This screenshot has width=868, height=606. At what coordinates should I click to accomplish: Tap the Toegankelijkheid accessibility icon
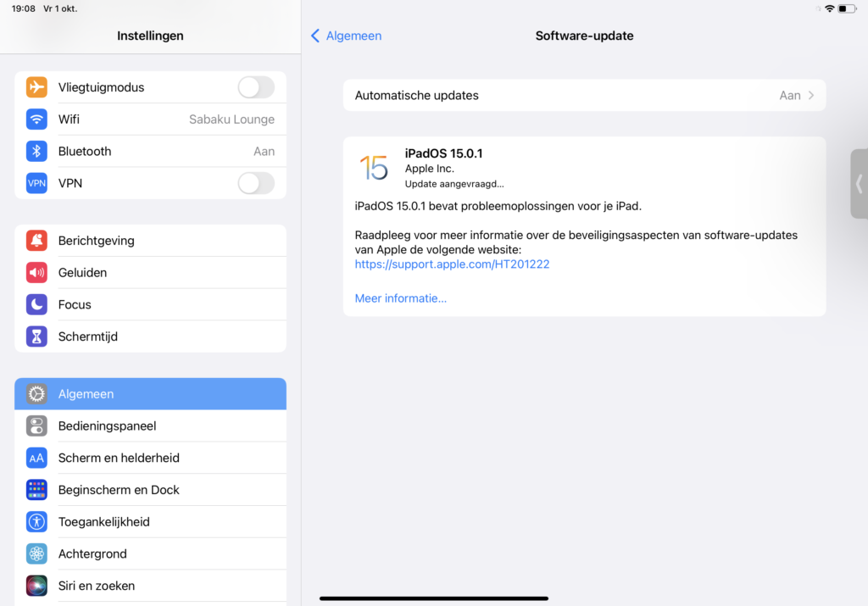click(x=36, y=522)
